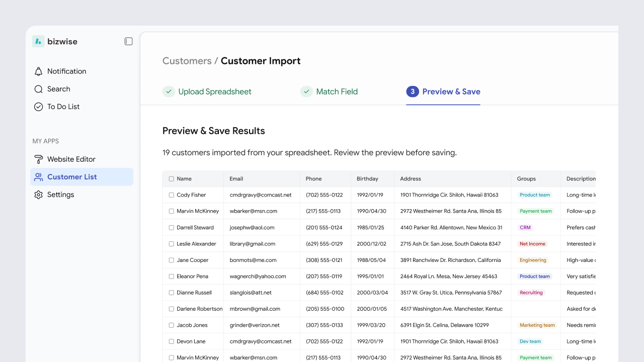
Task: Select the Preview & Save step
Action: pos(443,92)
